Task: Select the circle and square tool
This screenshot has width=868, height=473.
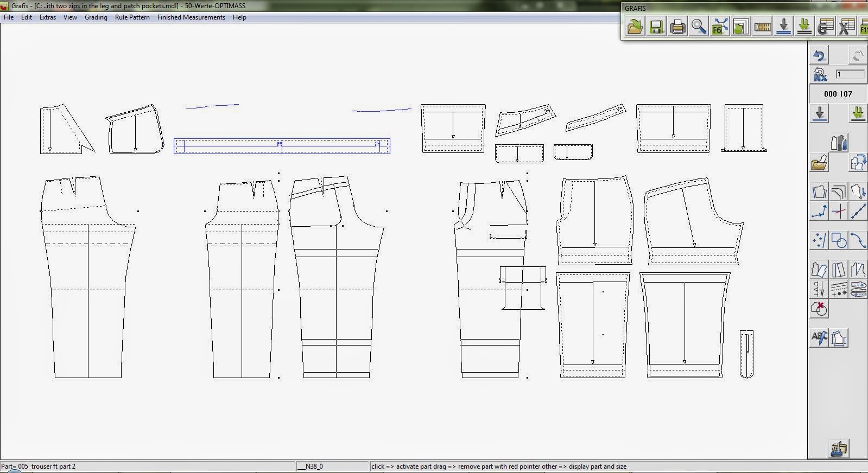Action: point(839,240)
